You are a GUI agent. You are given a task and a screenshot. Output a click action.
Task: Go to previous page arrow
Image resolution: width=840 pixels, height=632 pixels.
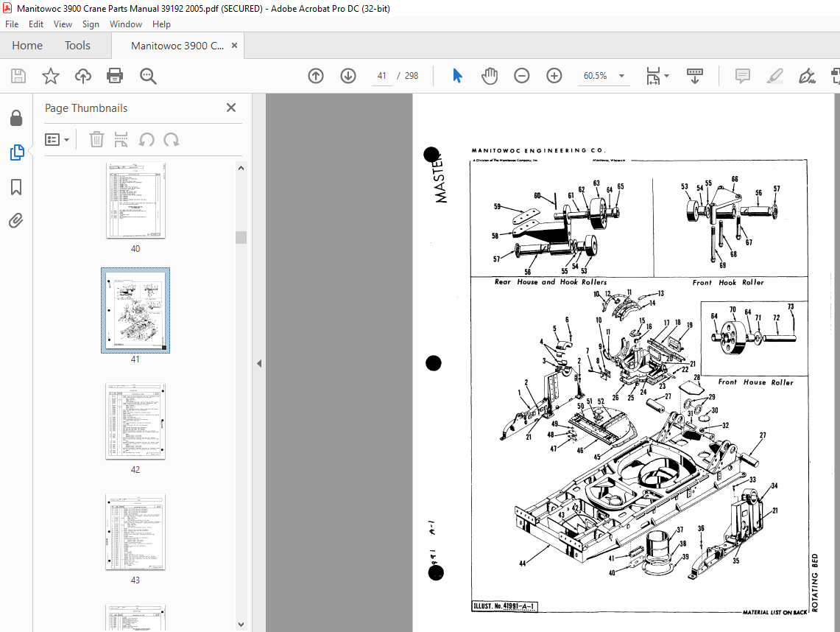[316, 76]
